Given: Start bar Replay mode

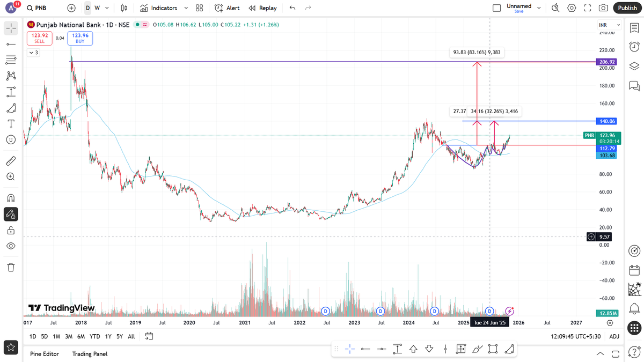Looking at the screenshot, I should (x=262, y=8).
